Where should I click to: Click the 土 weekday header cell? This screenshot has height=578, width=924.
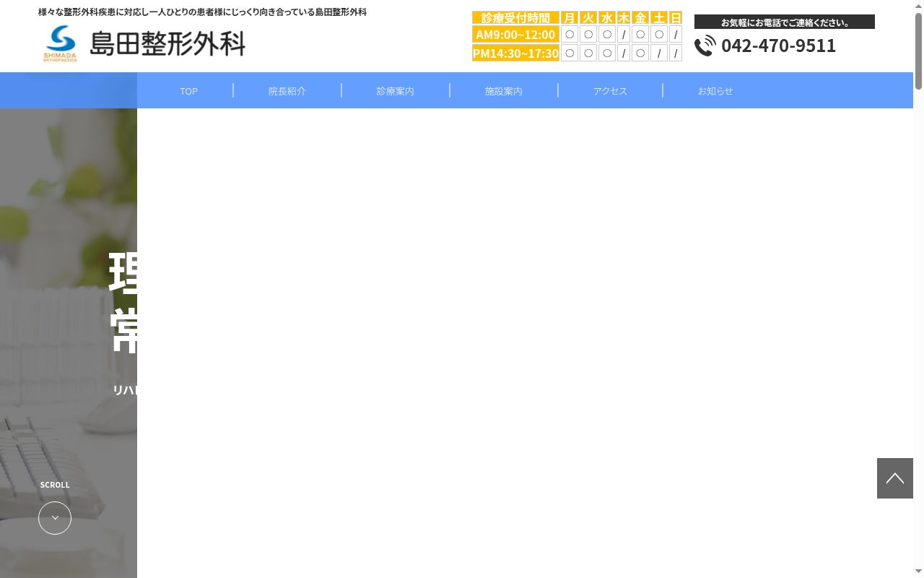click(x=659, y=17)
